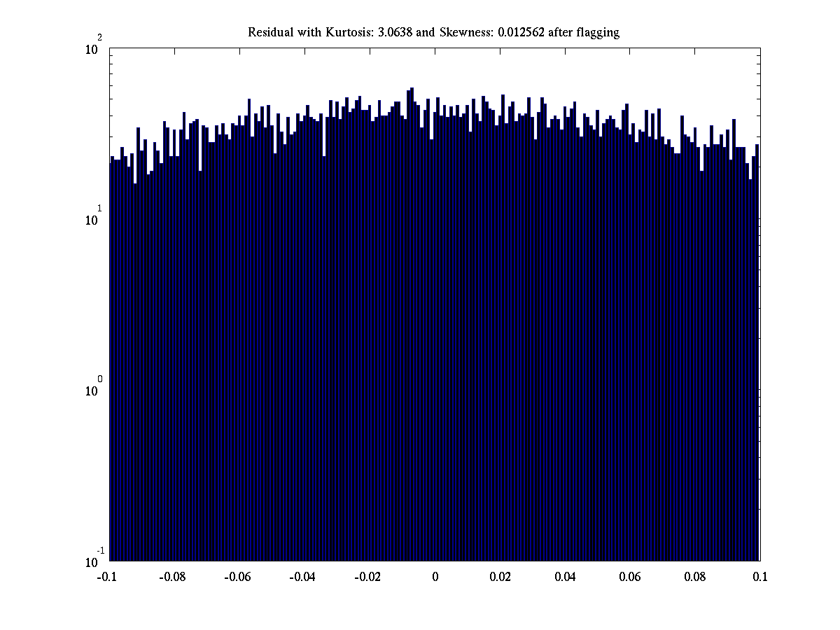Click the x-axis tick label 0.08
Screen dimensions: 840x630
click(x=696, y=577)
